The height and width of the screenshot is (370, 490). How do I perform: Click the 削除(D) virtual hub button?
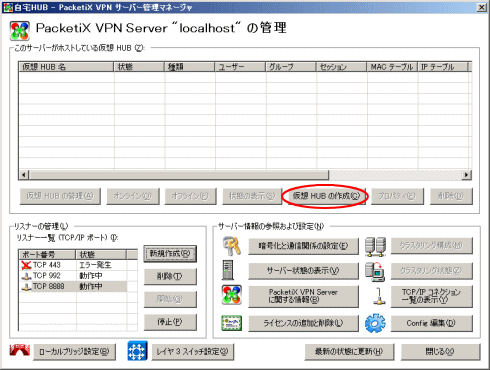451,196
